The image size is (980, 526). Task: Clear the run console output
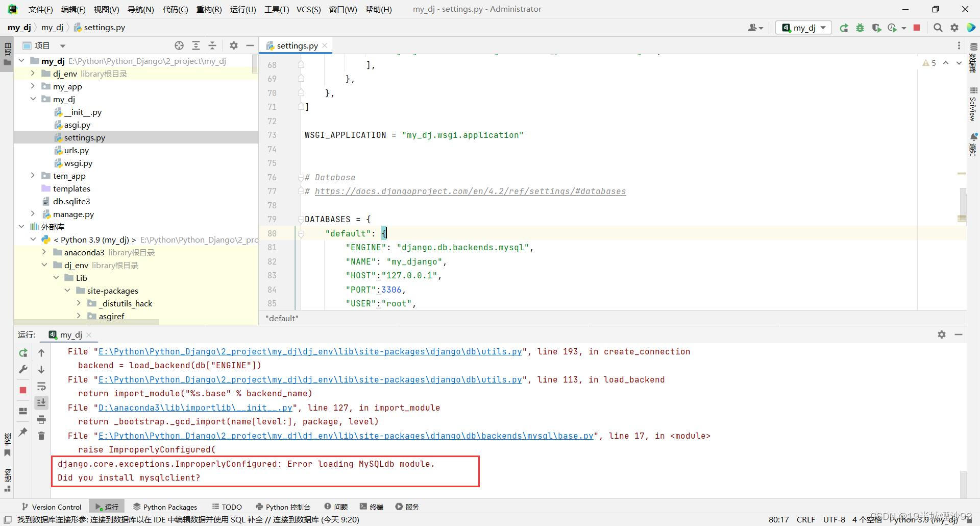pyautogui.click(x=41, y=436)
